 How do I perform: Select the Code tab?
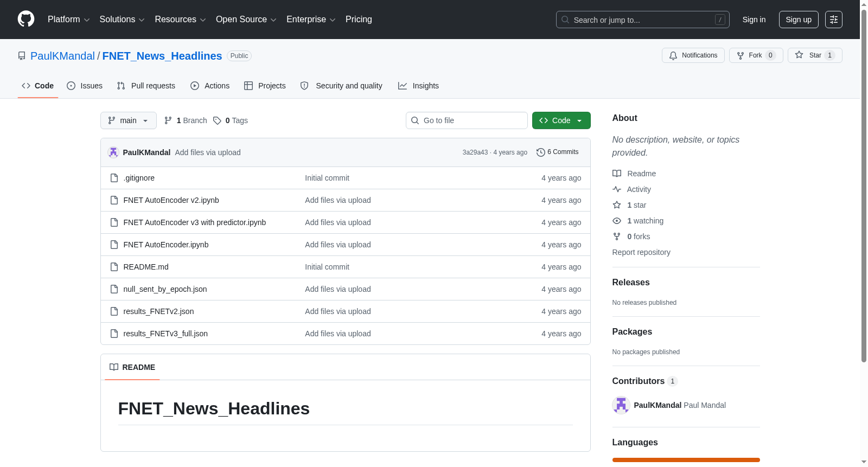click(38, 86)
